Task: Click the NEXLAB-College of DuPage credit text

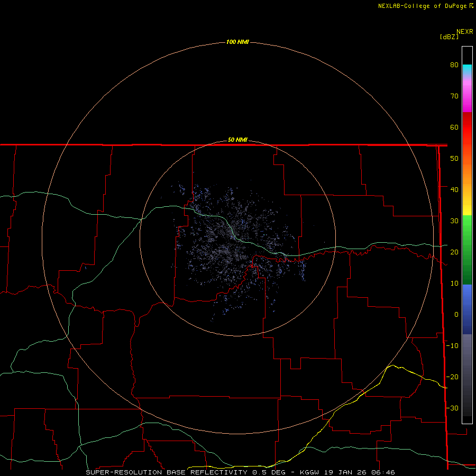Action: (422, 6)
